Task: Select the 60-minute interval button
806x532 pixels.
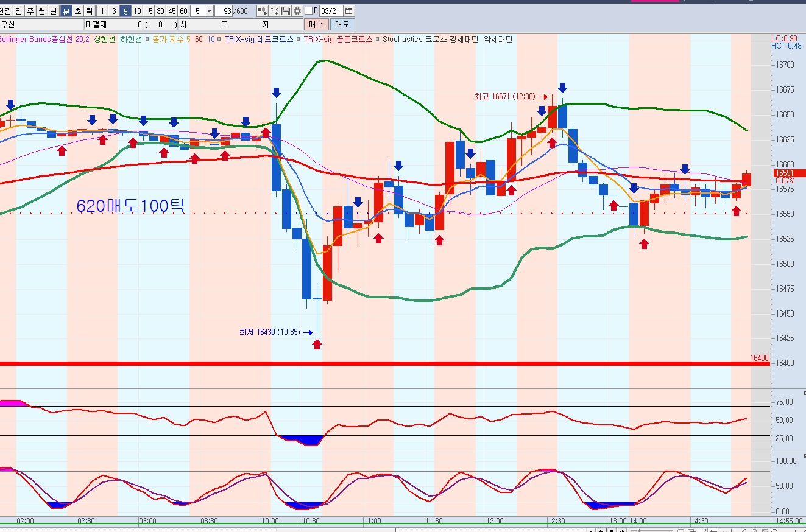Action: 183,11
